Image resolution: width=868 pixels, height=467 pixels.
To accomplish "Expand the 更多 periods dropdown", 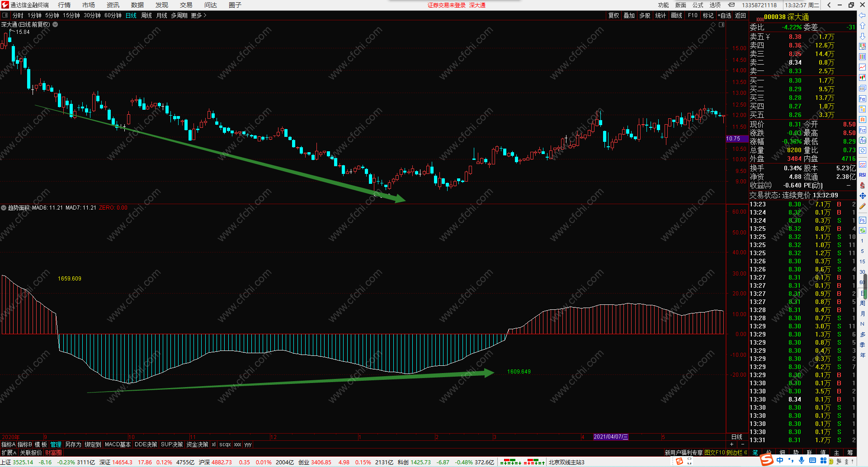I will point(198,15).
